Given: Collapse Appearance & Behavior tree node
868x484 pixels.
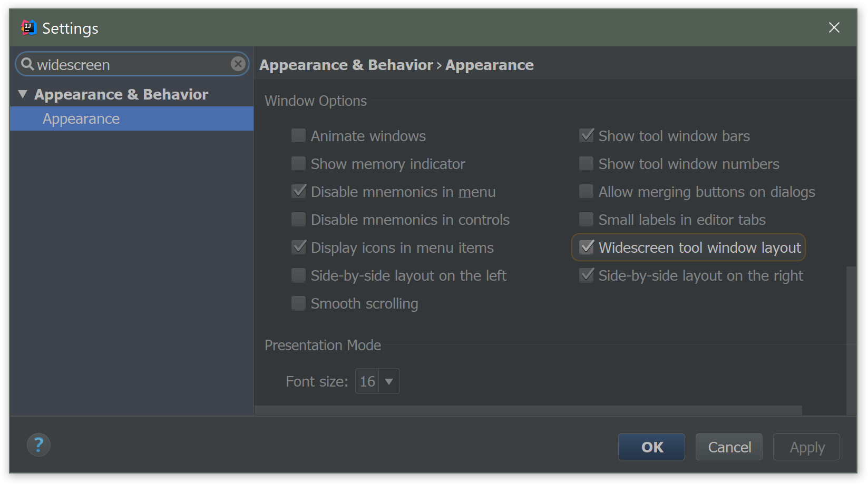Looking at the screenshot, I should (23, 94).
